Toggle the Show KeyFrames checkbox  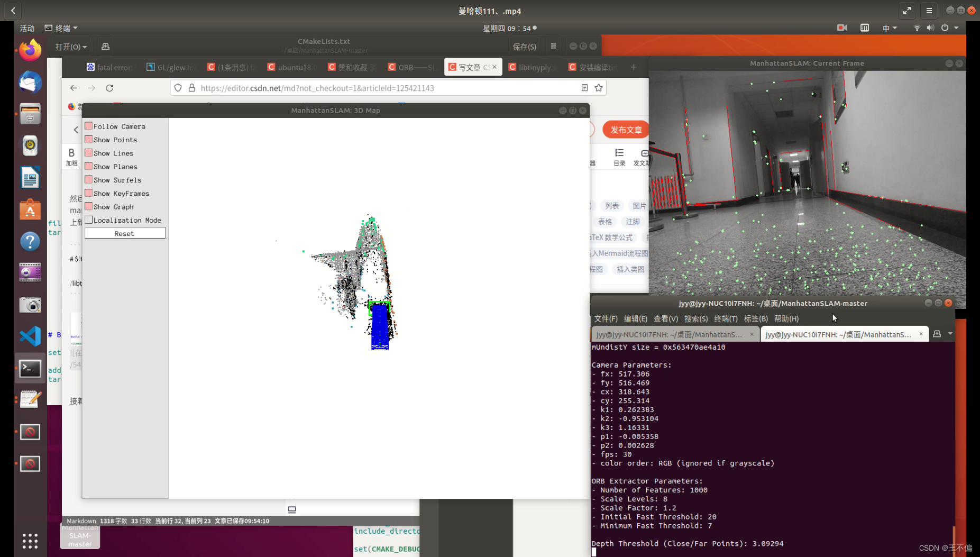pyautogui.click(x=89, y=193)
